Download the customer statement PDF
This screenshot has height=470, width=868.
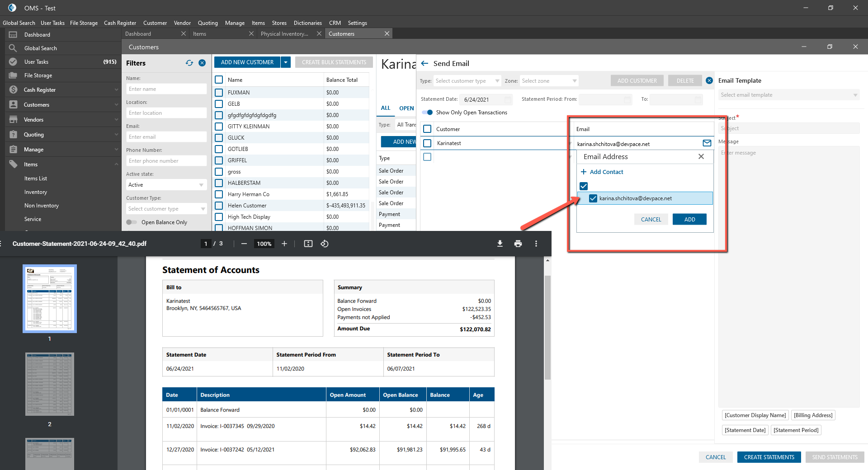500,244
